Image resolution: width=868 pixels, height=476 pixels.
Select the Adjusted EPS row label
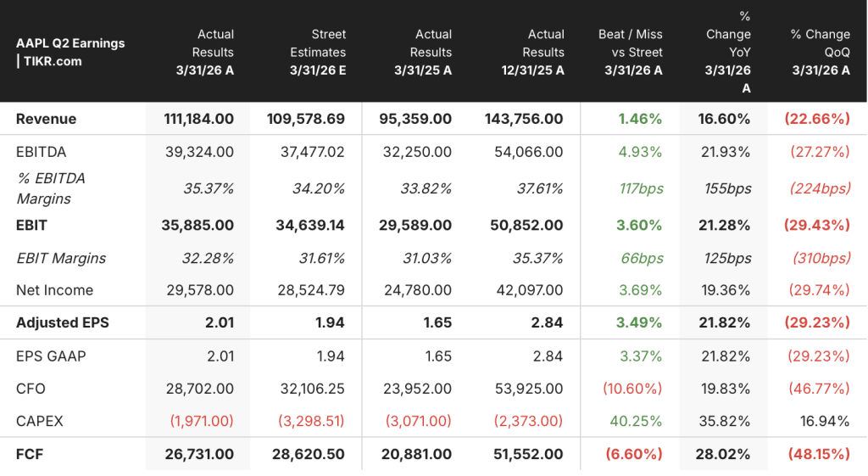tap(63, 323)
